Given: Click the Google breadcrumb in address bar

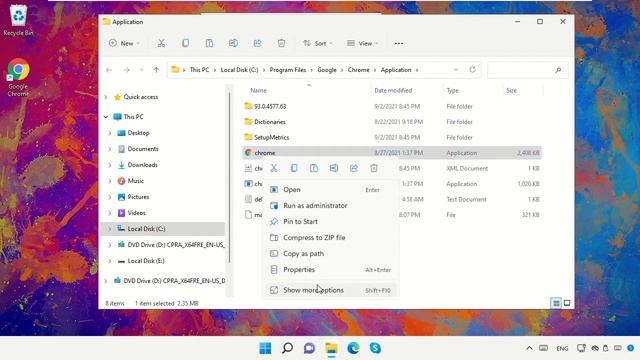Looking at the screenshot, I should (x=327, y=70).
